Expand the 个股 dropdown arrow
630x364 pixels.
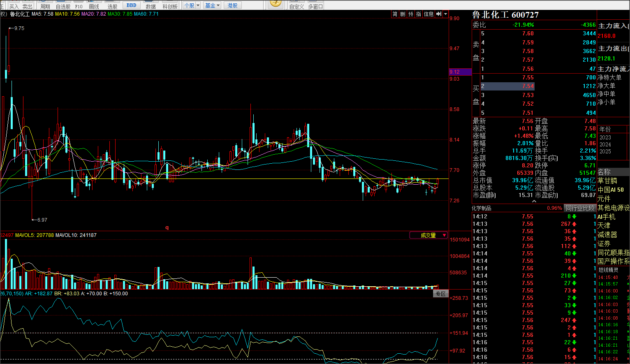point(198,5)
